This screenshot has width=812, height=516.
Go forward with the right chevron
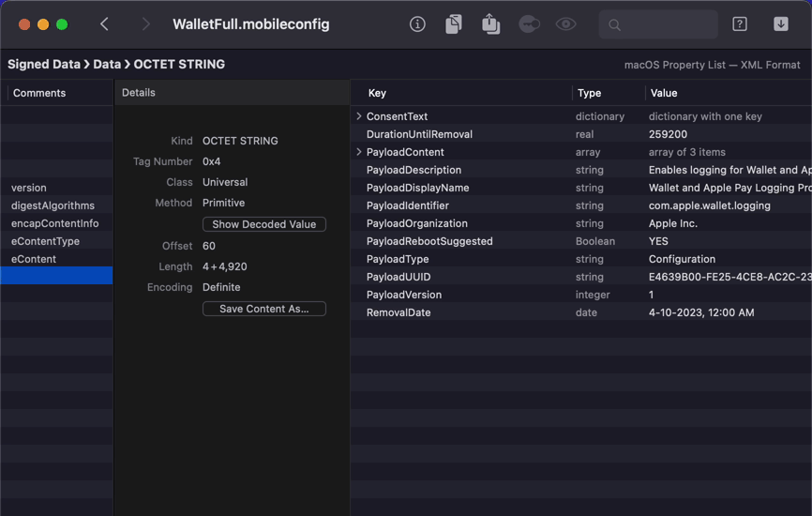click(x=145, y=23)
